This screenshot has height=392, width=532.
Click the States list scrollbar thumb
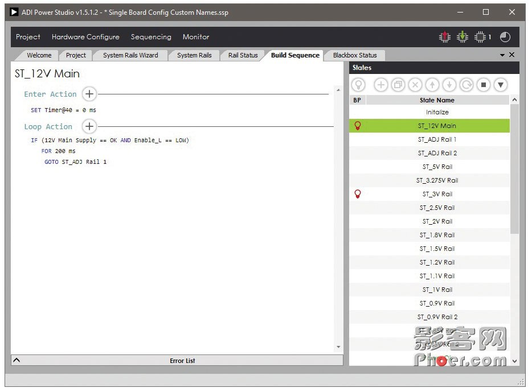[x=514, y=169]
